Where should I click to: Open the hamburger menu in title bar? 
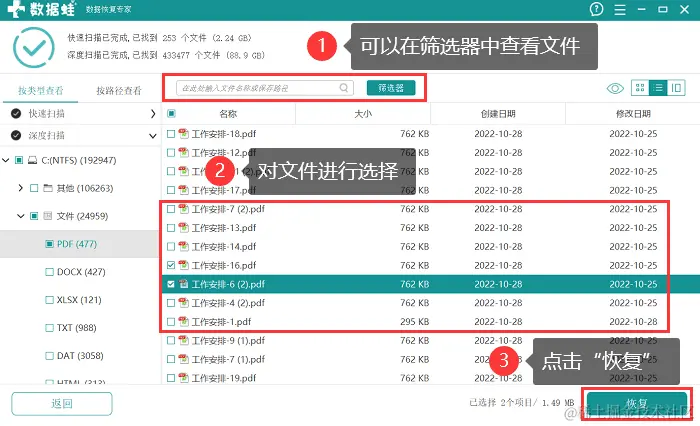(x=620, y=9)
